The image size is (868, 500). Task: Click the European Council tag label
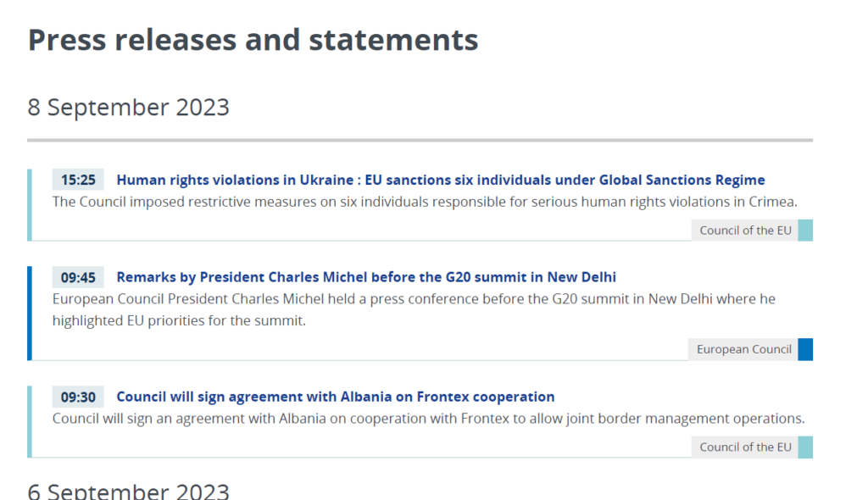pyautogui.click(x=743, y=349)
